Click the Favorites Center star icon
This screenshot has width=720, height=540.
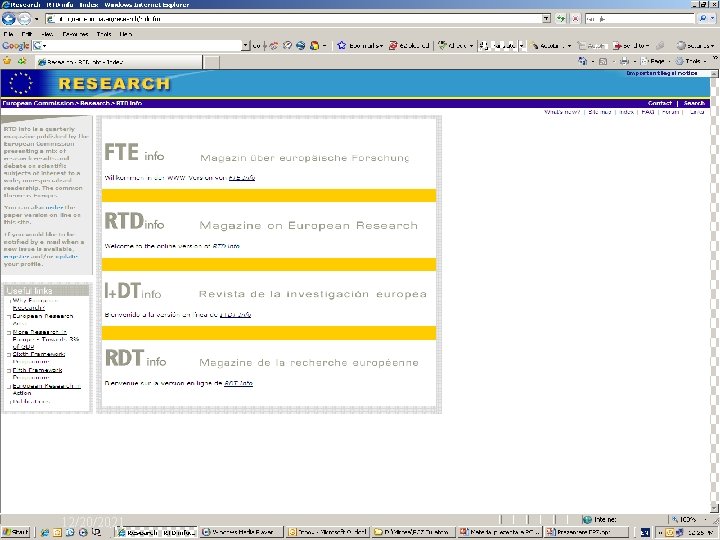tap(7, 61)
